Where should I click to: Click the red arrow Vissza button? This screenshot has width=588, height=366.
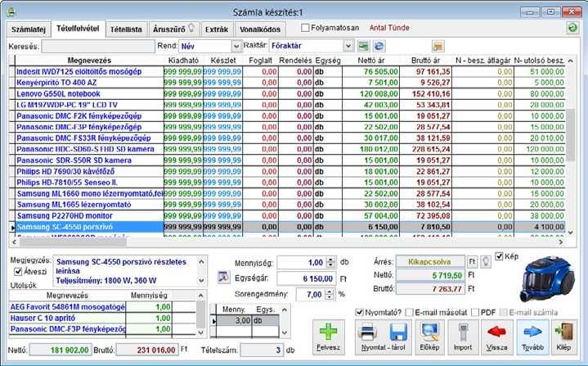[496, 337]
